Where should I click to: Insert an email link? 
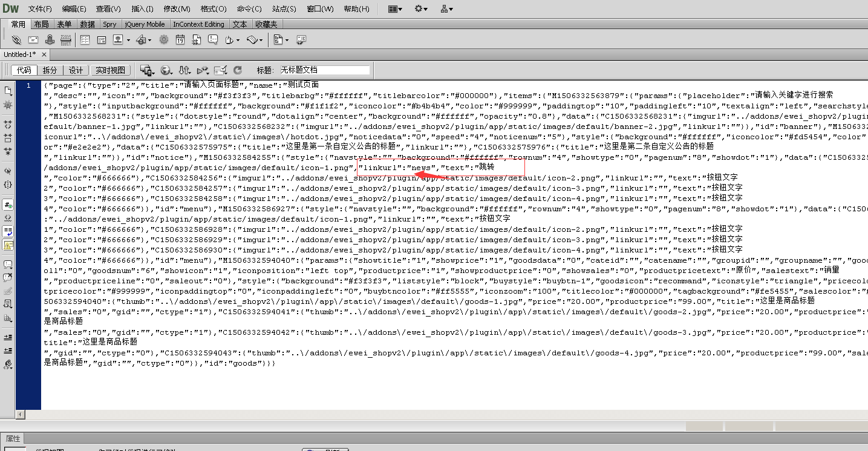(x=33, y=40)
